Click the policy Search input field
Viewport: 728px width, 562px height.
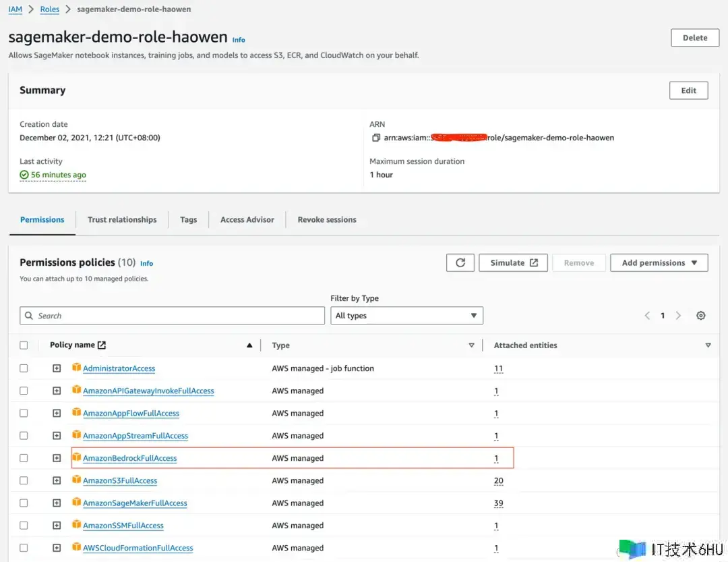pyautogui.click(x=173, y=316)
